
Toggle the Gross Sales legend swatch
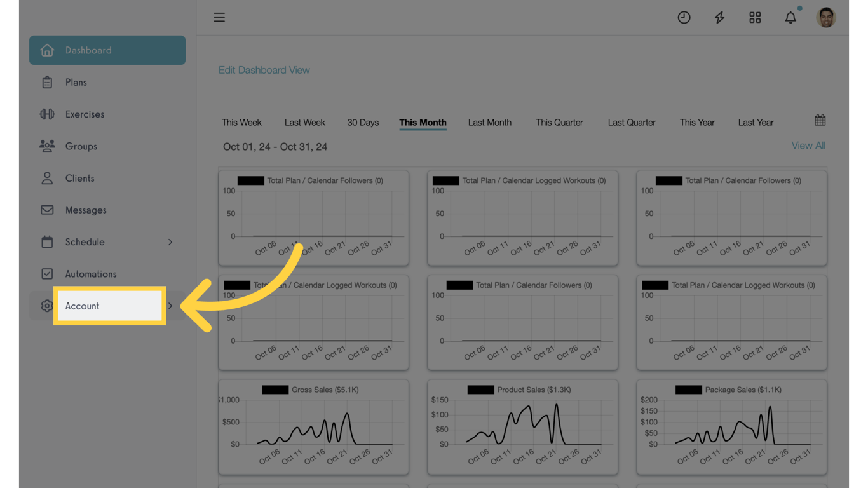(x=275, y=390)
